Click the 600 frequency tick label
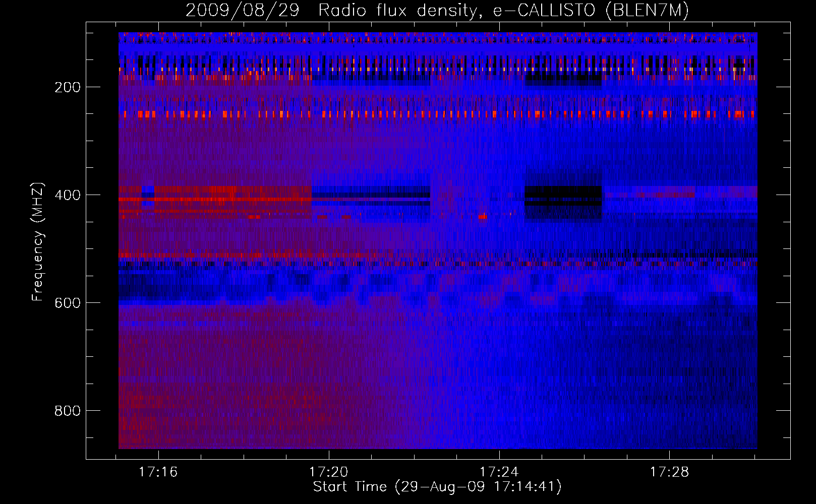Screen dimensions: 816x504 point(68,303)
